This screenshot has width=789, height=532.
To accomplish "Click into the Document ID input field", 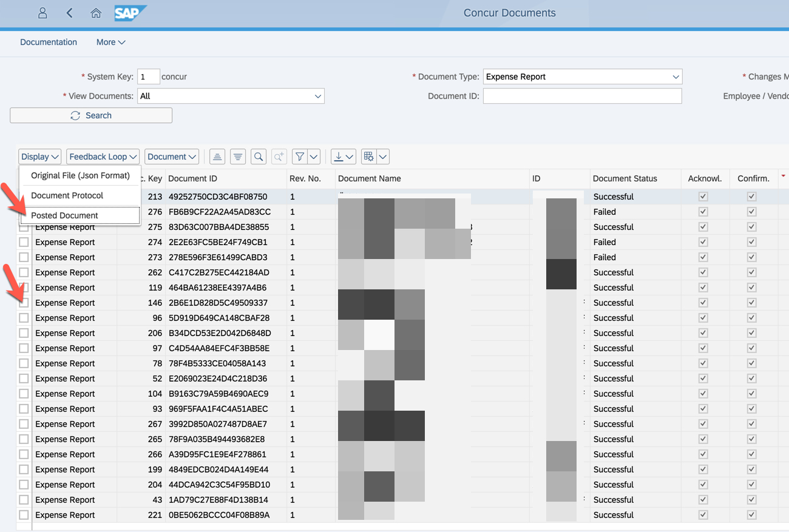I will click(582, 96).
